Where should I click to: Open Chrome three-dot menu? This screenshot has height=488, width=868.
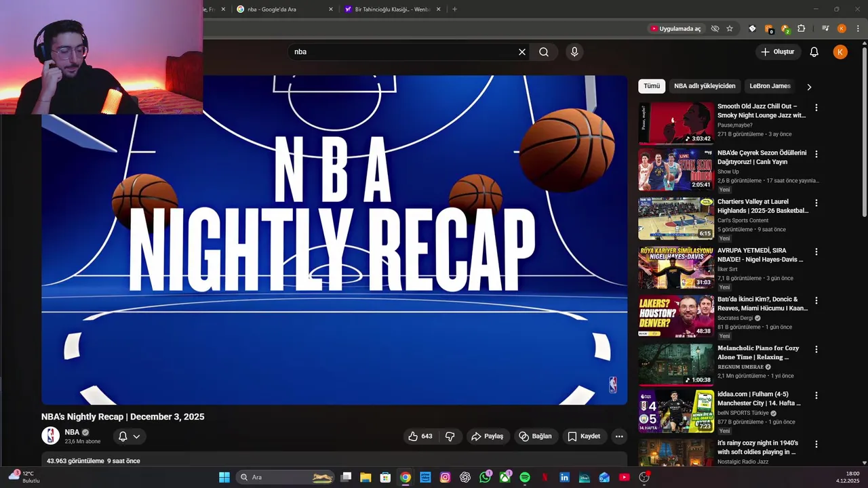pos(858,28)
